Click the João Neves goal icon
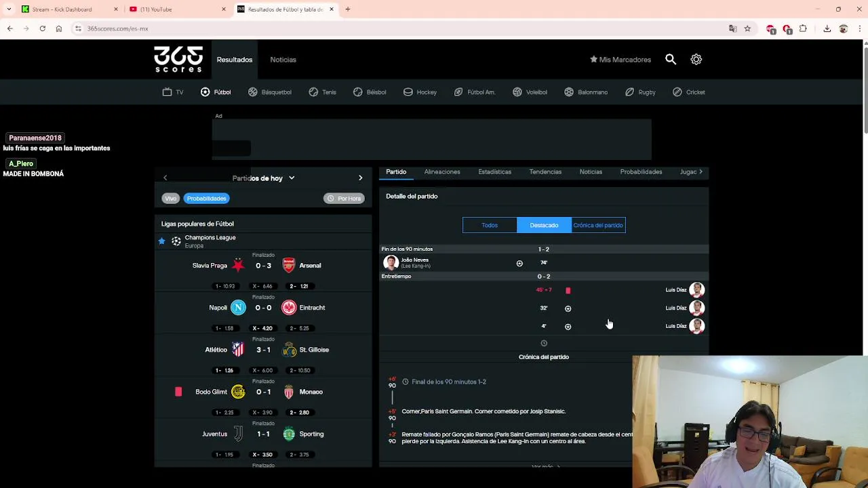The width and height of the screenshot is (868, 488). click(519, 263)
